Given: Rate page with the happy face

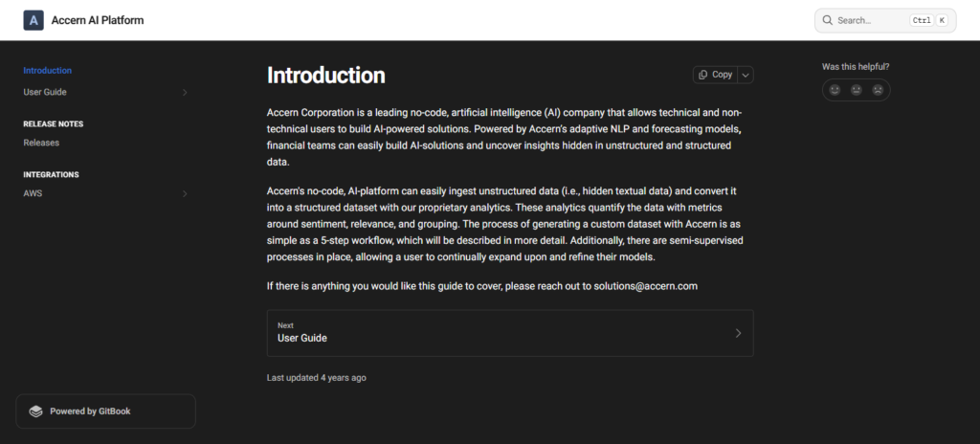Looking at the screenshot, I should tap(835, 90).
